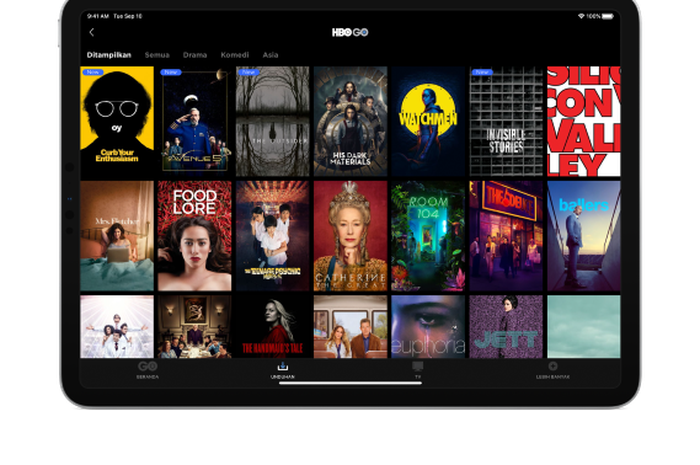Open Curb Your Enthusiasm poster
This screenshot has width=700, height=465.
pos(117,121)
